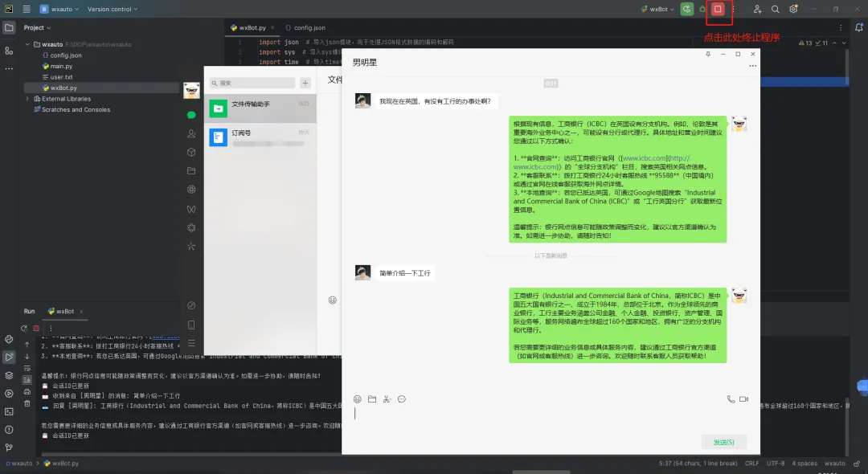Open chat info three-dots in 男明星 window
Viewport: 868px width, 474px height.
coord(752,66)
